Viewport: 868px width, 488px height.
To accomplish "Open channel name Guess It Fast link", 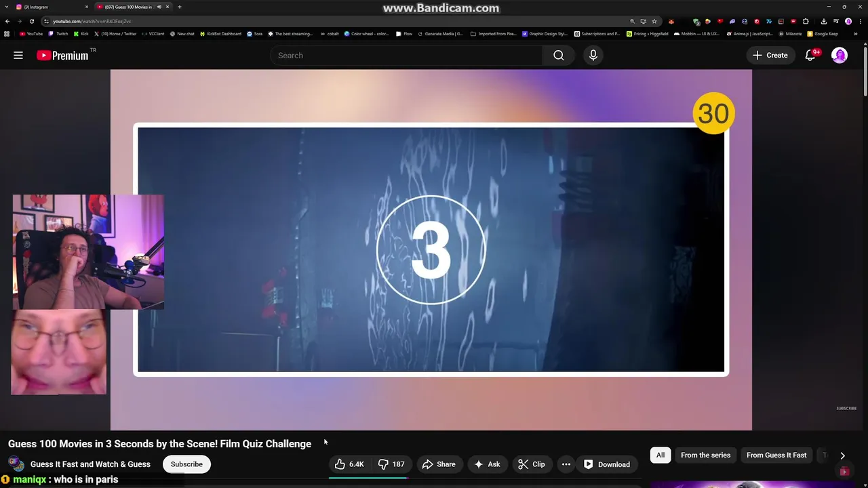I will click(x=90, y=464).
